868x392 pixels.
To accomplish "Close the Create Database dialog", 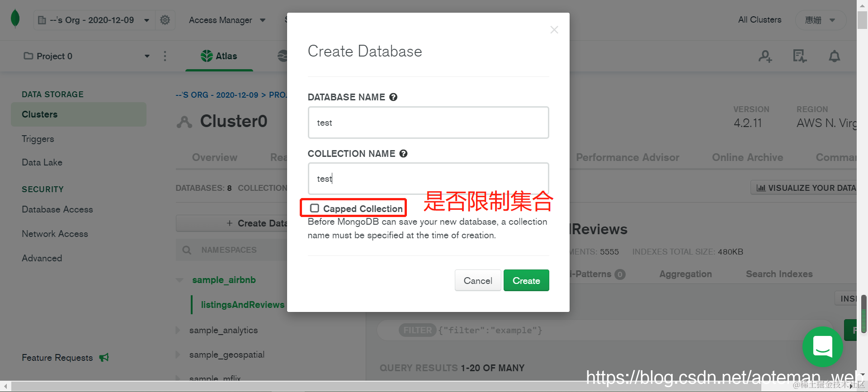I will 554,30.
